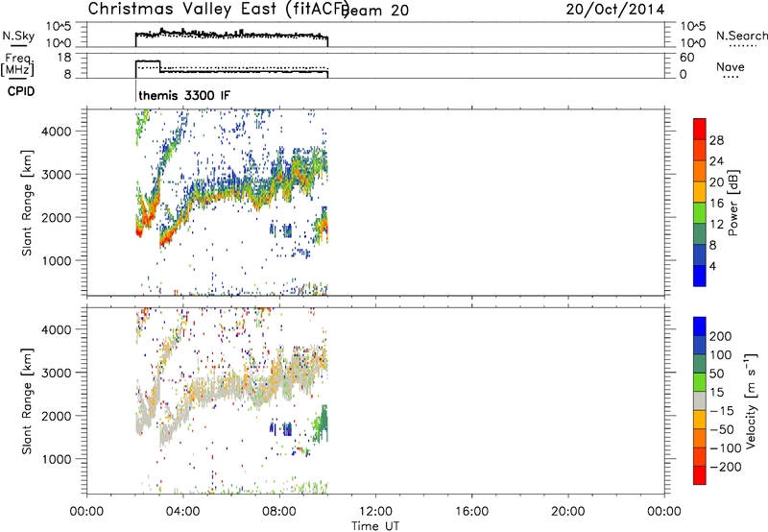The image size is (768, 532).
Task: Click the 'Beam 20' label in the title
Action: tap(376, 10)
